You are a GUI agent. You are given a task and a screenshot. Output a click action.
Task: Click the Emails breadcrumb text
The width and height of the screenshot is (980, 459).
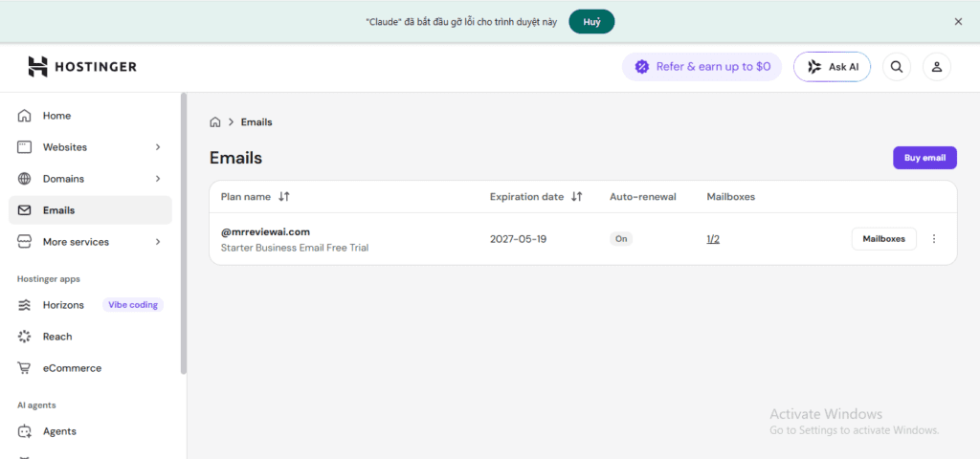tap(256, 121)
